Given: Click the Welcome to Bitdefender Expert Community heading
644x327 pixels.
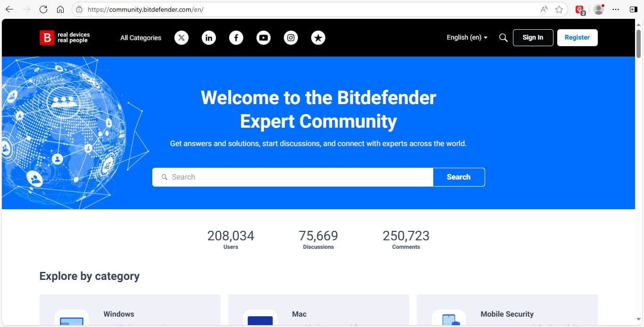Looking at the screenshot, I should point(319,109).
